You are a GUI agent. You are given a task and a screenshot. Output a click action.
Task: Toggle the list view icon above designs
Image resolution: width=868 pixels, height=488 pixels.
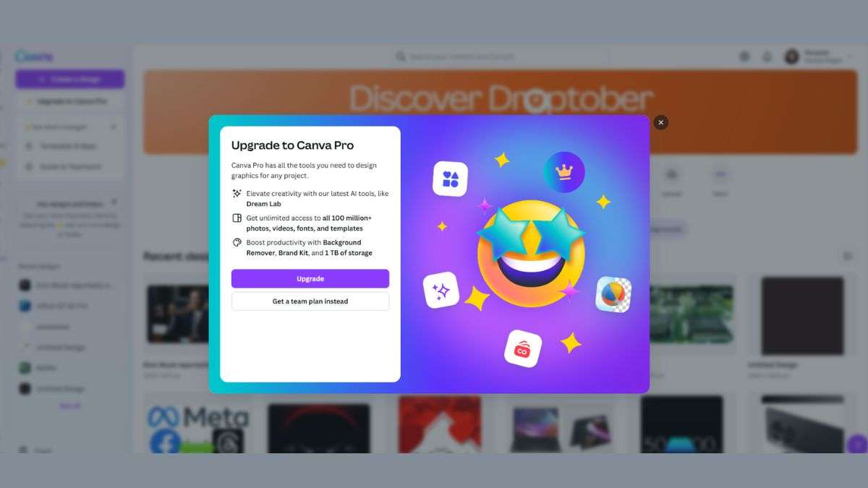coord(848,256)
